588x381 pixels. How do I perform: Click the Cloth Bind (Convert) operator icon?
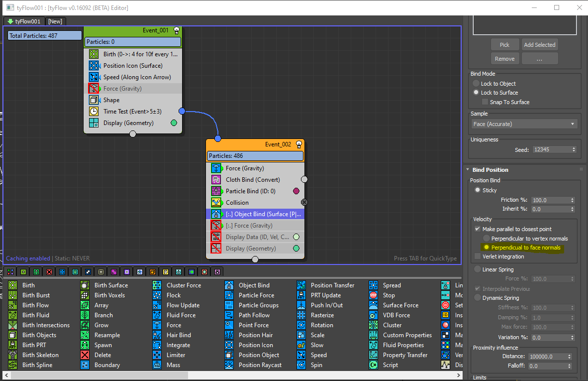coord(216,180)
